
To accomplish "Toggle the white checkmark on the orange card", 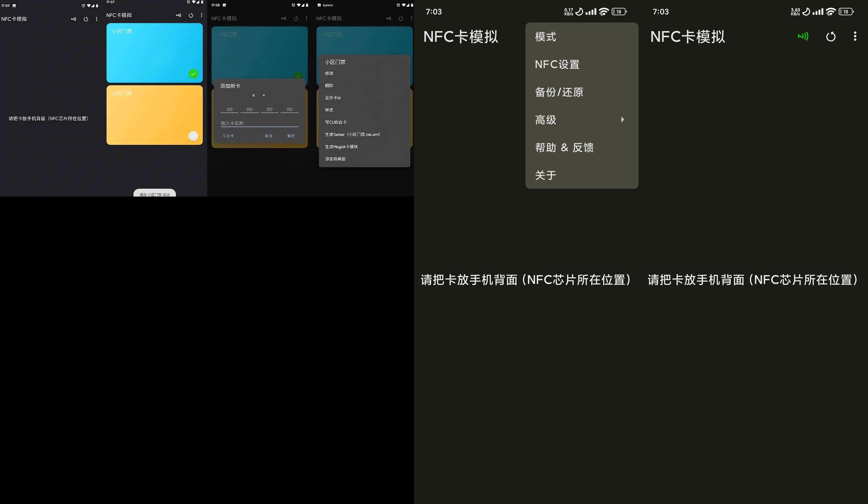I will 193,136.
